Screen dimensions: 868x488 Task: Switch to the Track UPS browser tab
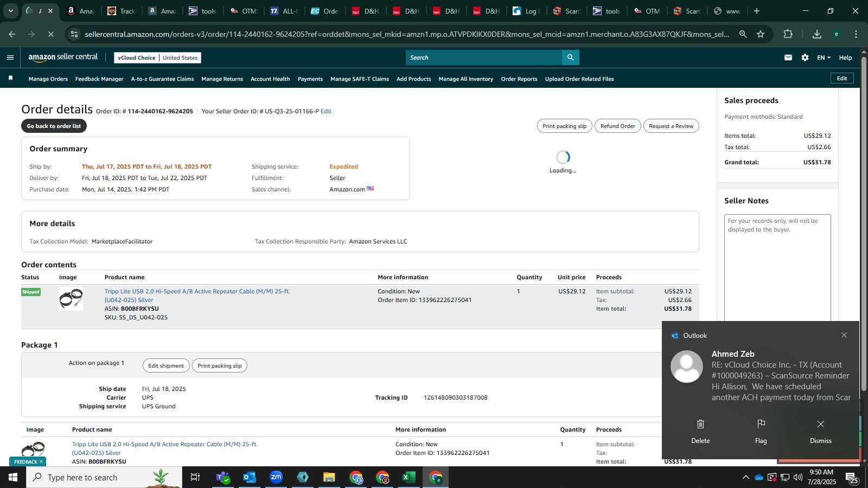tap(122, 11)
